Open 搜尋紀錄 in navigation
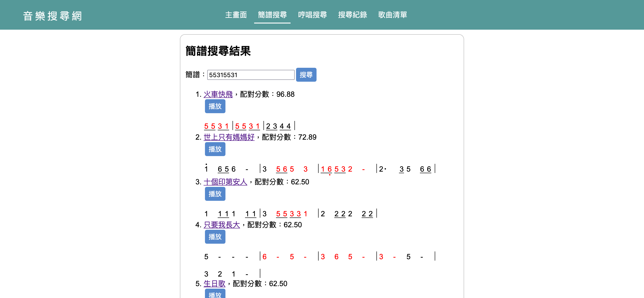Viewport: 644px width, 298px height. pos(352,15)
